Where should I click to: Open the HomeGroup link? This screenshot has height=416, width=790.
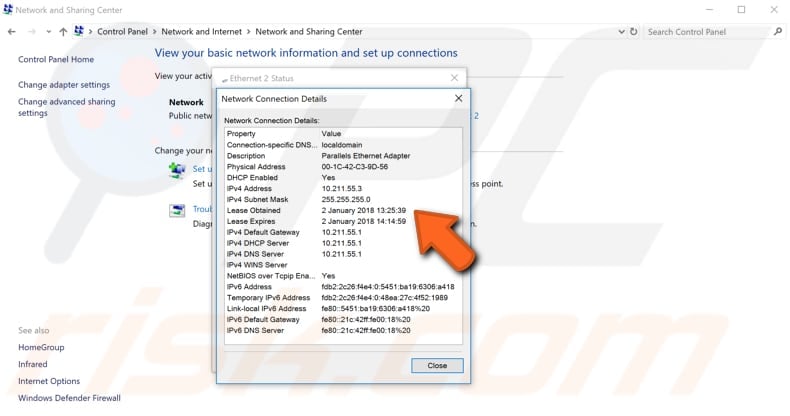(x=41, y=348)
